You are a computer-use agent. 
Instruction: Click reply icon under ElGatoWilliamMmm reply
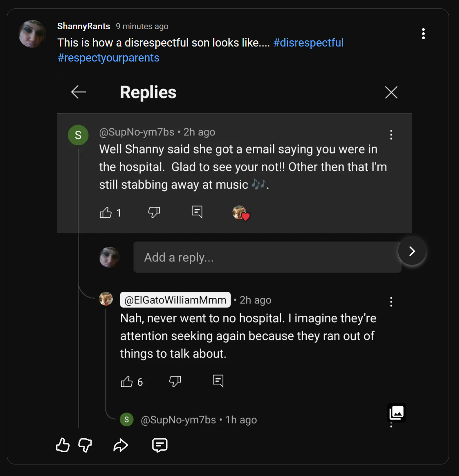pyautogui.click(x=218, y=381)
